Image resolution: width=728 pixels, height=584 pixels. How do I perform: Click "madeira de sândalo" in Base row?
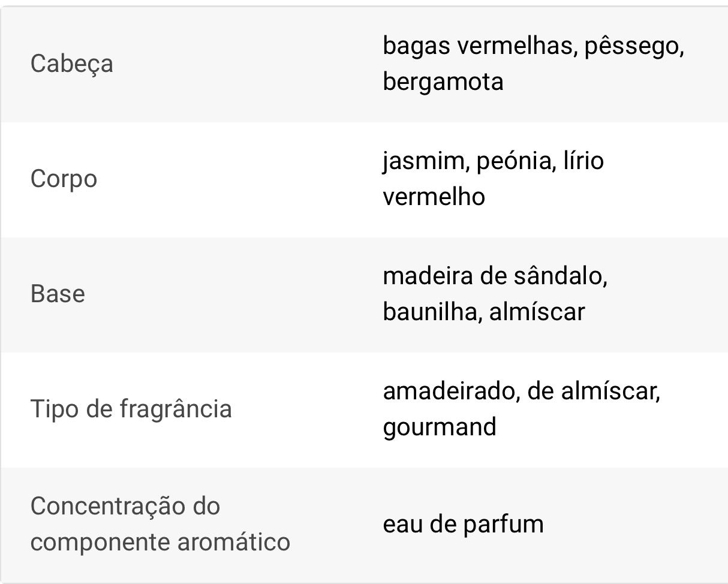(x=494, y=276)
